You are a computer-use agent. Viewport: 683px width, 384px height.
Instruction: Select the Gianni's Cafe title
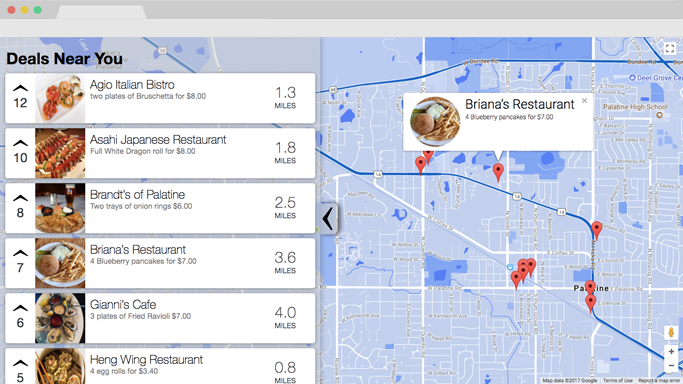(123, 305)
